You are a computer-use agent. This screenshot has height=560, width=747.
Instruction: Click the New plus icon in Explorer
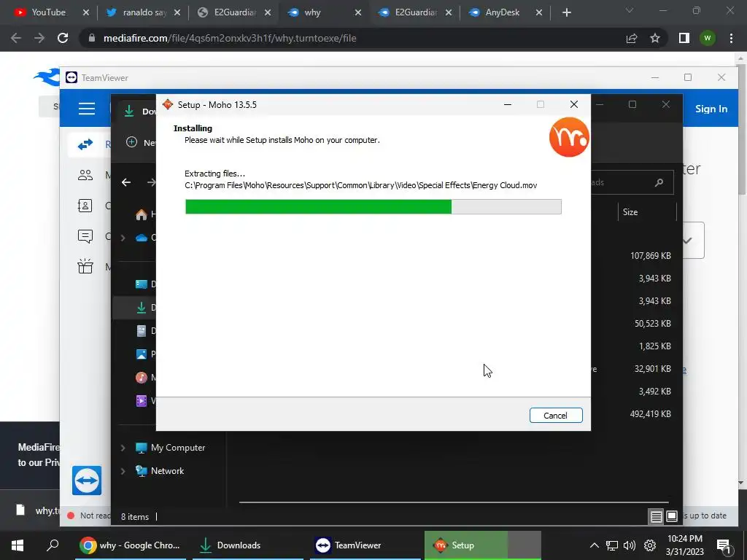pos(131,142)
